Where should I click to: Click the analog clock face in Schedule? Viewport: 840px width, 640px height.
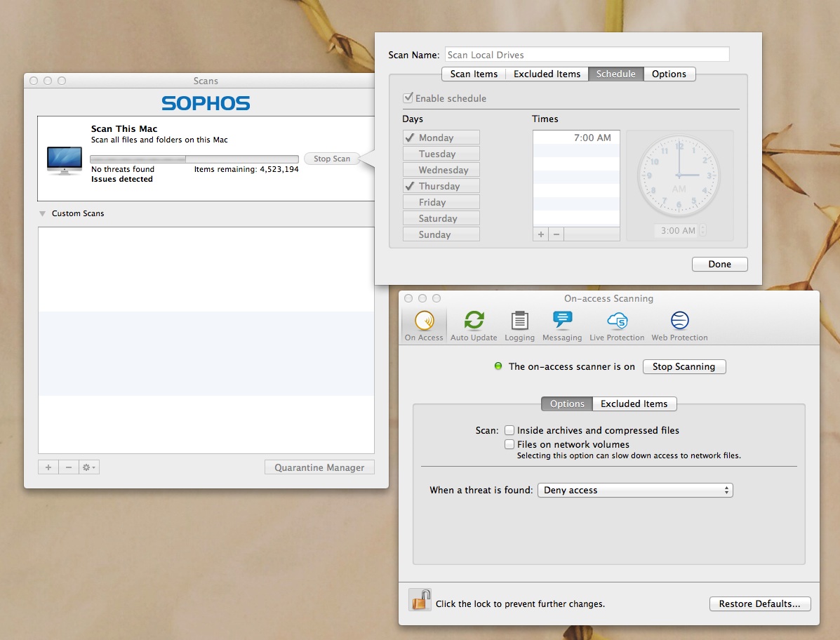coord(679,175)
